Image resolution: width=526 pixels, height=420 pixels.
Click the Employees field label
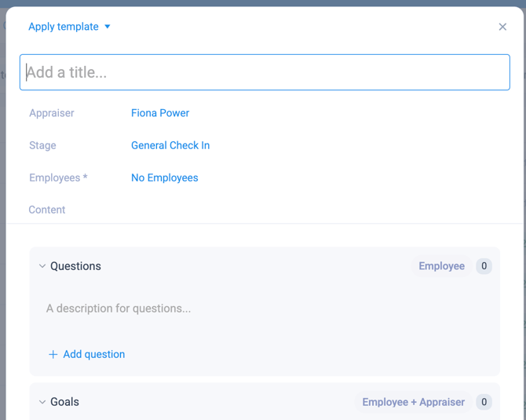tap(58, 178)
